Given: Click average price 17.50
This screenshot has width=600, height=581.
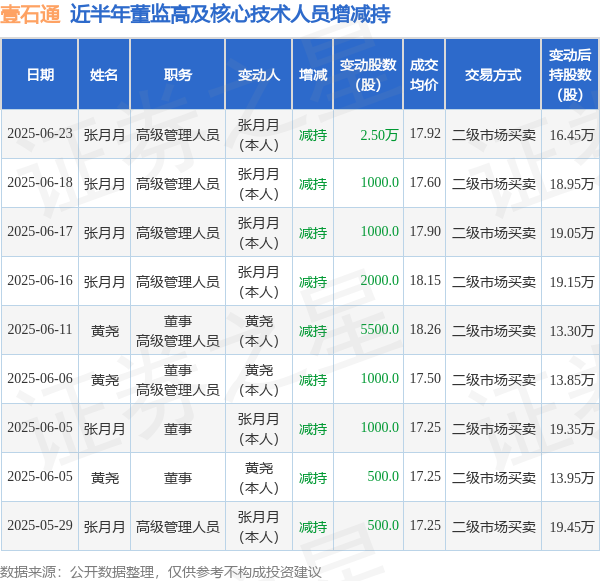Looking at the screenshot, I should pos(425,379).
